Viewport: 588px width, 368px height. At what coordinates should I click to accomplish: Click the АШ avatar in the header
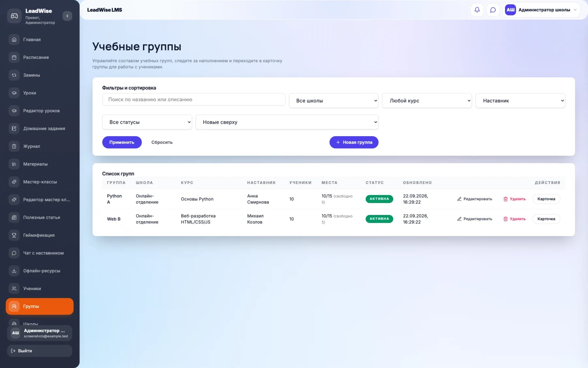pos(511,10)
